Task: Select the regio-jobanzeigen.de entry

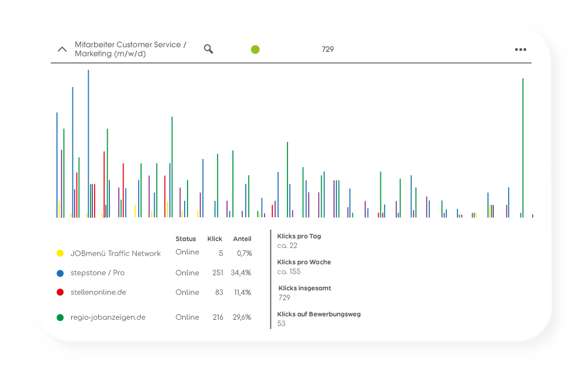Action: (x=108, y=317)
